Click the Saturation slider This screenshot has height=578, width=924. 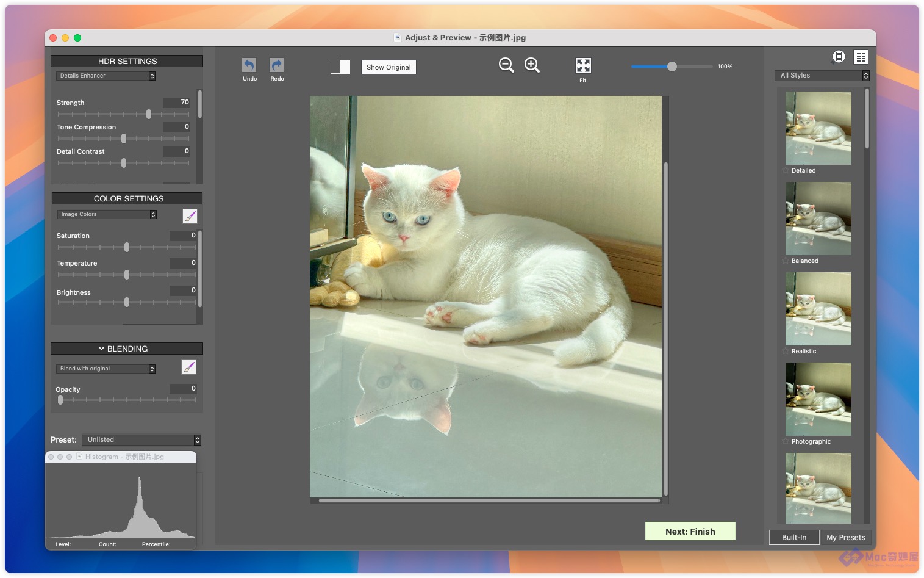click(126, 247)
